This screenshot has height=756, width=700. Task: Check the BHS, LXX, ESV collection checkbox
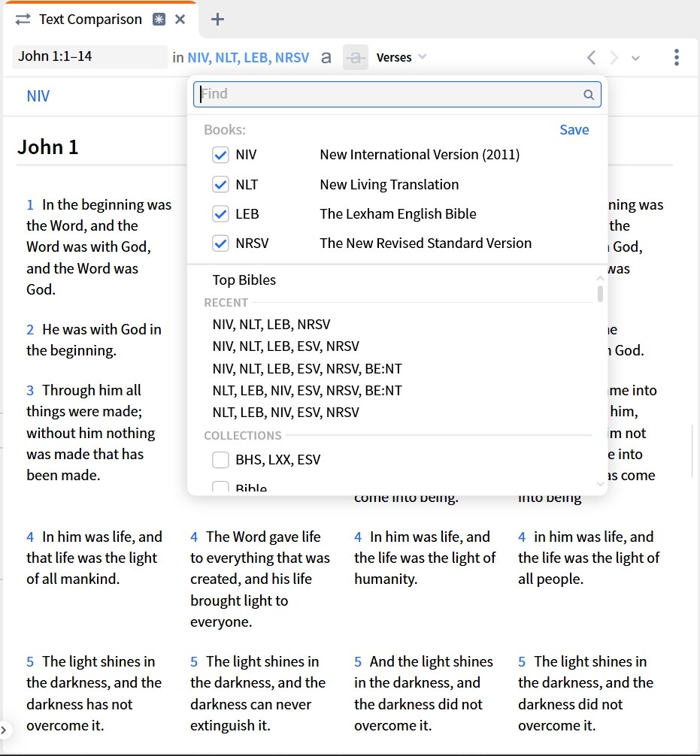(x=220, y=460)
